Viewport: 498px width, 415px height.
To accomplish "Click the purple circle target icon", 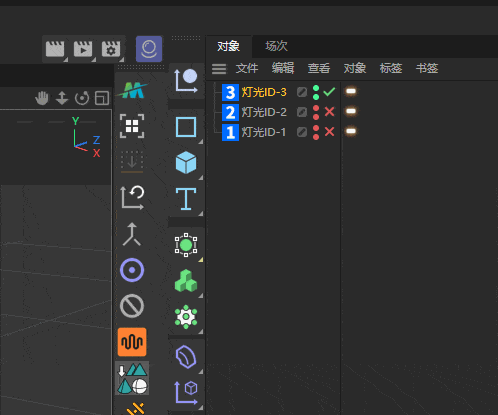I will (x=132, y=270).
